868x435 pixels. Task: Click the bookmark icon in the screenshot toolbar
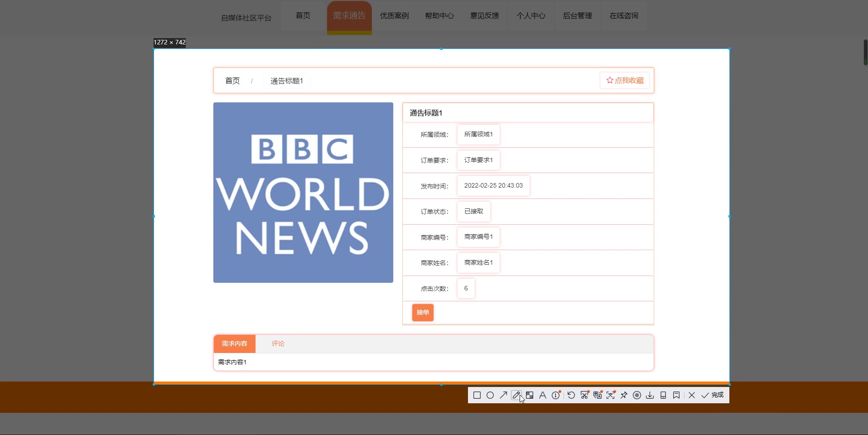pyautogui.click(x=676, y=395)
